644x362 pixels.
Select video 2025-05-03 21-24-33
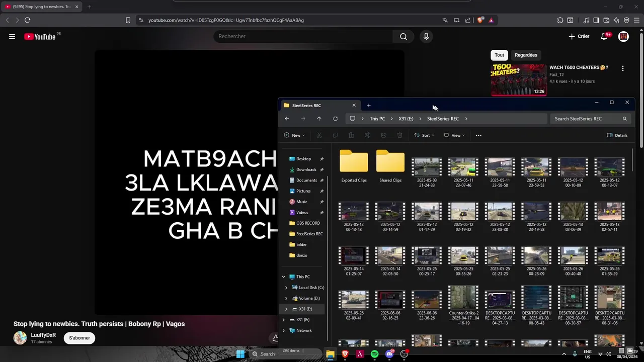[427, 172]
